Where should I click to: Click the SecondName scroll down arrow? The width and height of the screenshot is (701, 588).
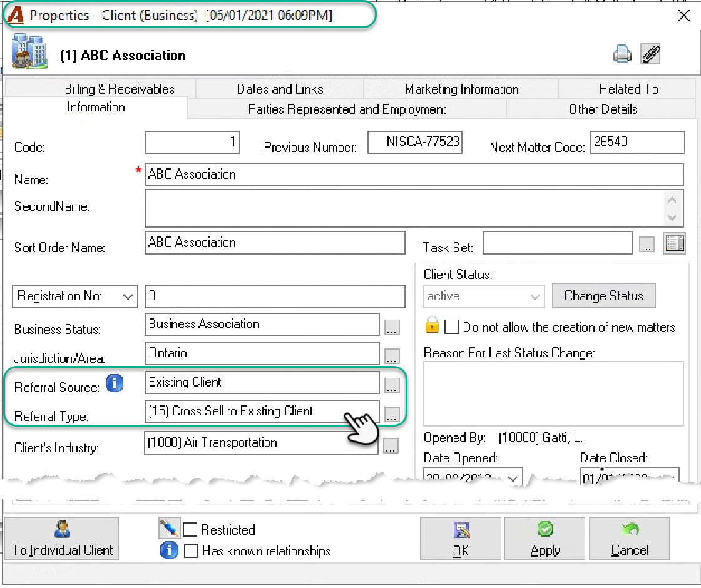672,218
